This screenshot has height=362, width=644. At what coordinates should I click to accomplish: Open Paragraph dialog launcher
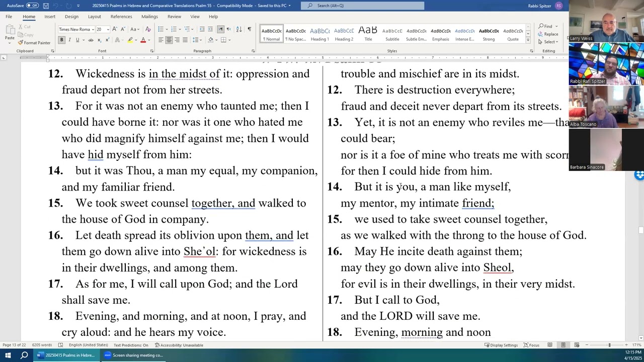[x=253, y=51]
